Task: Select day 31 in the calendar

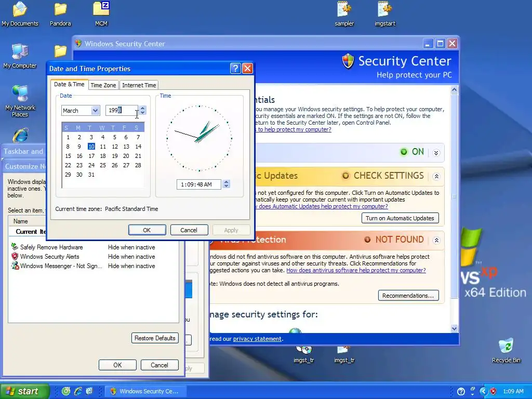Action: point(91,175)
